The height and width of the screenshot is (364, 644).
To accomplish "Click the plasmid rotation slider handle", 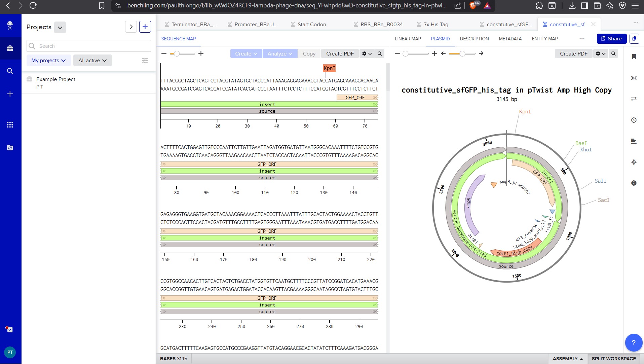I will click(x=462, y=53).
